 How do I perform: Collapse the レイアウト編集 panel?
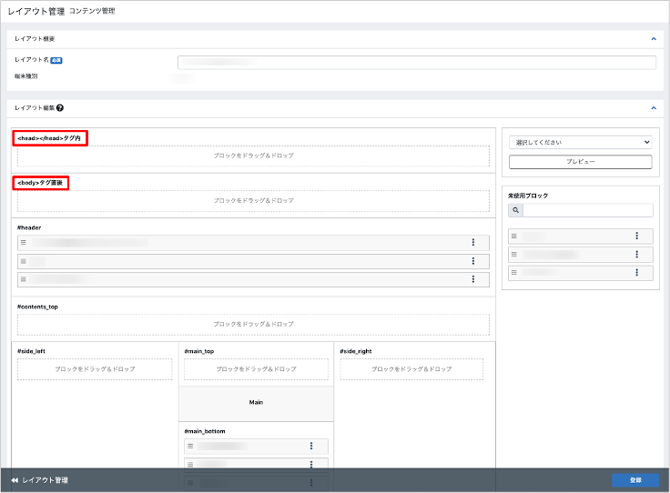pos(653,107)
